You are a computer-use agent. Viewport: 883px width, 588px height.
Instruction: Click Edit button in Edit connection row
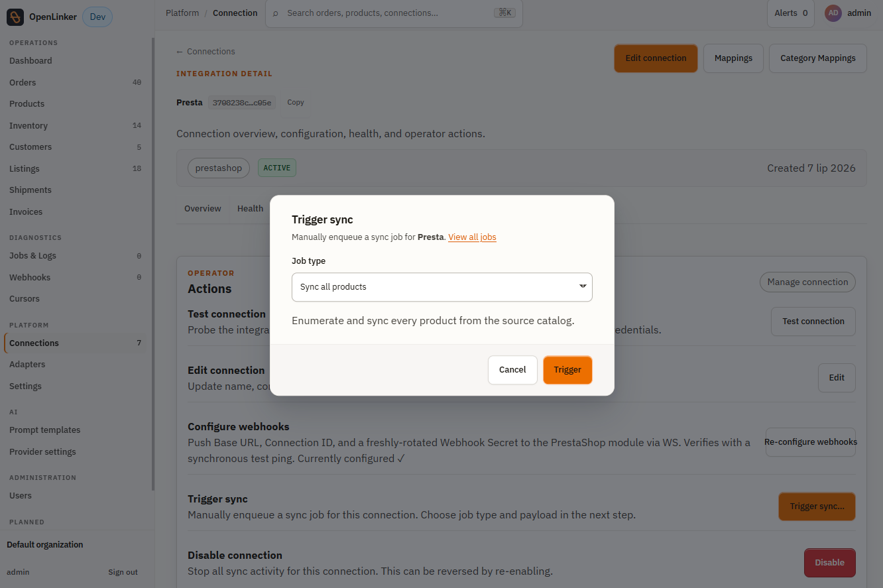837,378
